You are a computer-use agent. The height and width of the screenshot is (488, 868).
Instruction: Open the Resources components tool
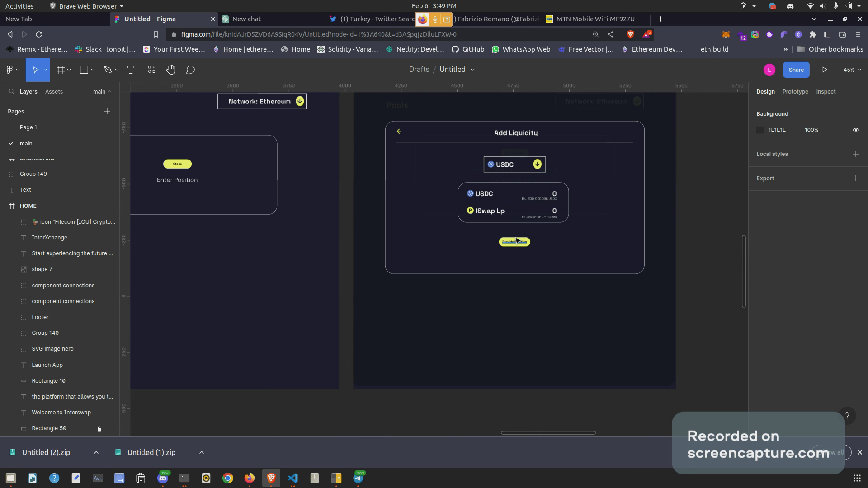[151, 70]
